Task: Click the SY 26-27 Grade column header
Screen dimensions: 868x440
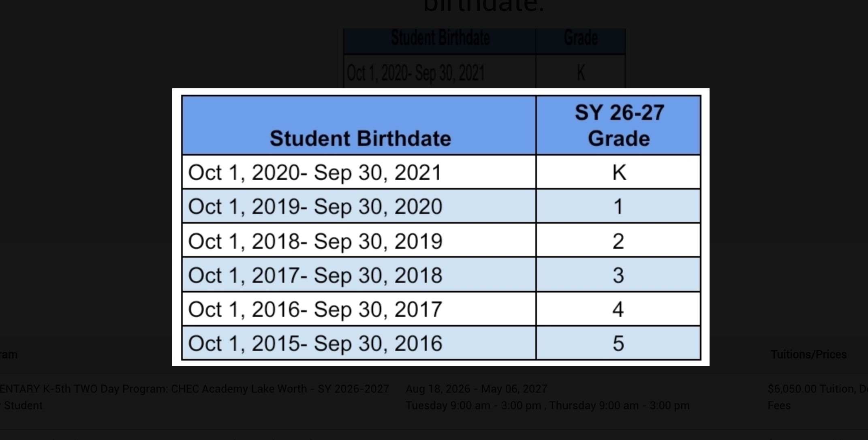Action: pyautogui.click(x=619, y=125)
